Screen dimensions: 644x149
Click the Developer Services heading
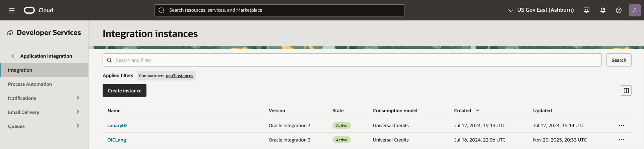click(x=49, y=32)
